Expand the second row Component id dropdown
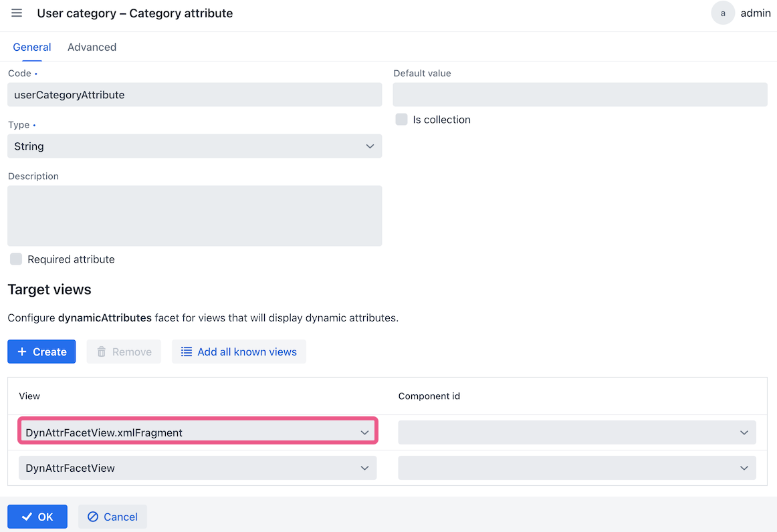777x532 pixels. (576, 468)
